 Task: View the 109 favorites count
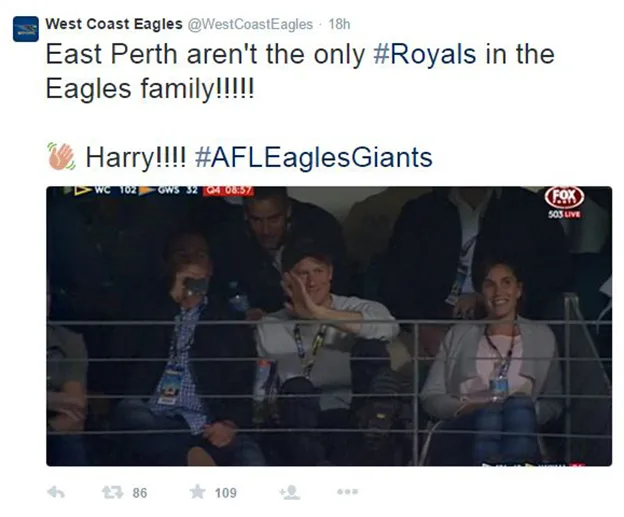tap(225, 492)
